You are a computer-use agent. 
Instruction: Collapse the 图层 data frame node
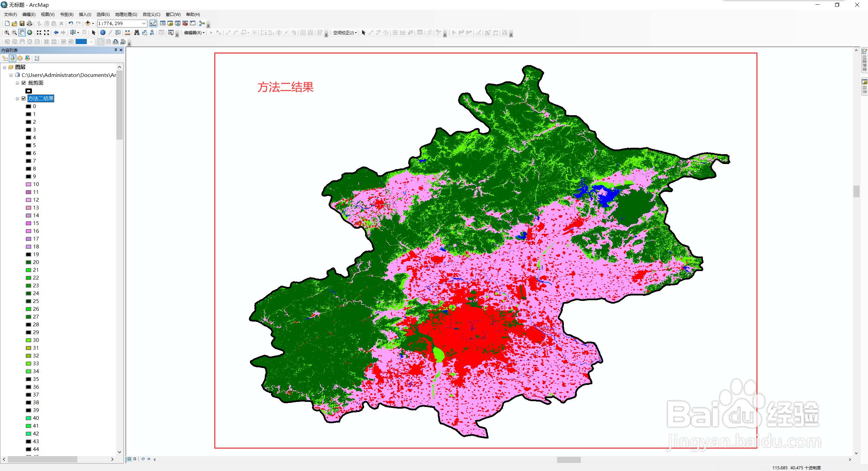coord(4,67)
